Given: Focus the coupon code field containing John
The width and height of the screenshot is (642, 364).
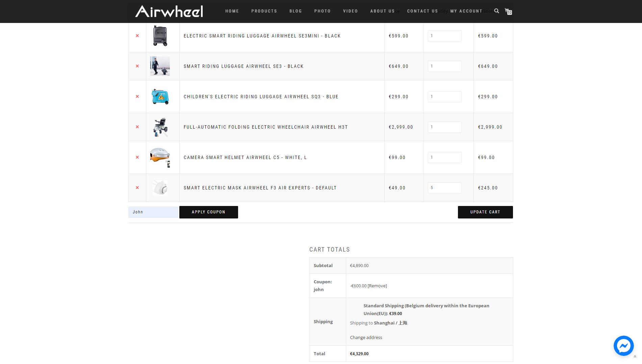Looking at the screenshot, I should pos(153,212).
